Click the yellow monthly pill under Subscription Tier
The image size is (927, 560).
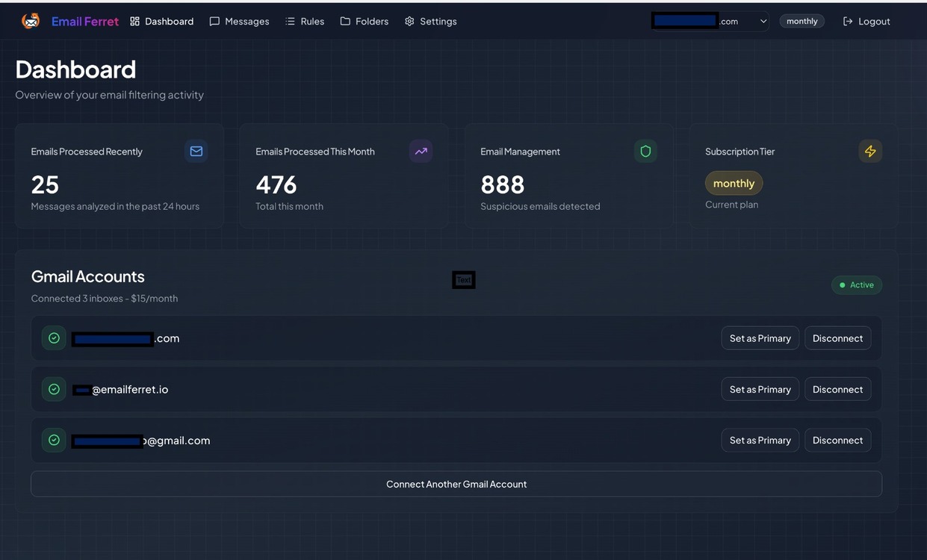pyautogui.click(x=734, y=183)
